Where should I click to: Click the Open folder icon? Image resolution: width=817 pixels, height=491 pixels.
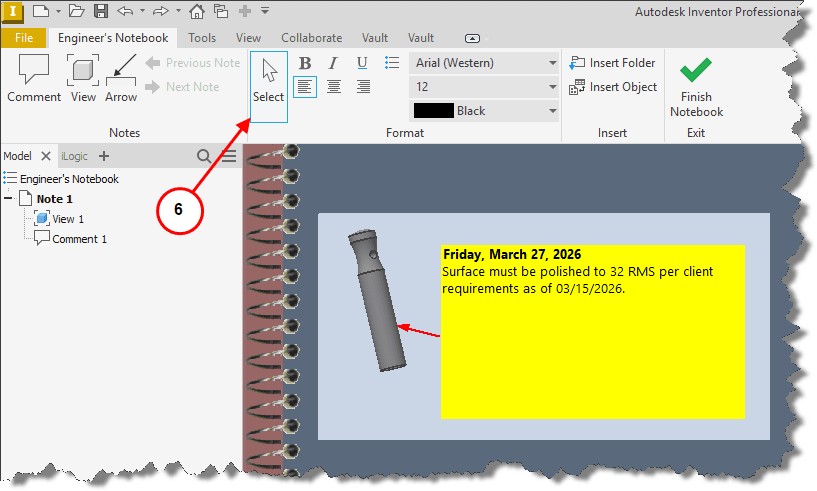pyautogui.click(x=76, y=10)
